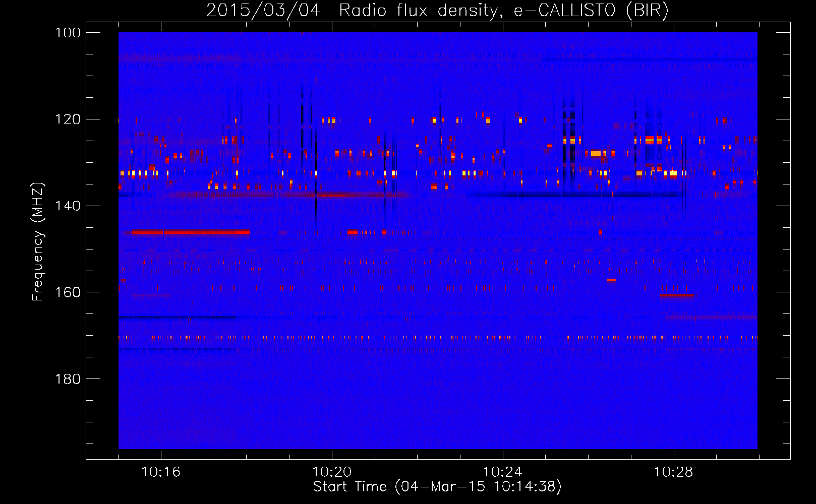Click the 10:28 time tick label

pos(674,472)
